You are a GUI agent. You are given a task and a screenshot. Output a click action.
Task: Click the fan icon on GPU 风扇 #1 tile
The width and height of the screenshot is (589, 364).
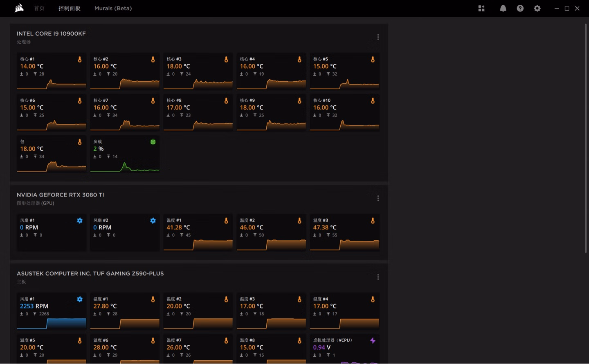click(80, 221)
